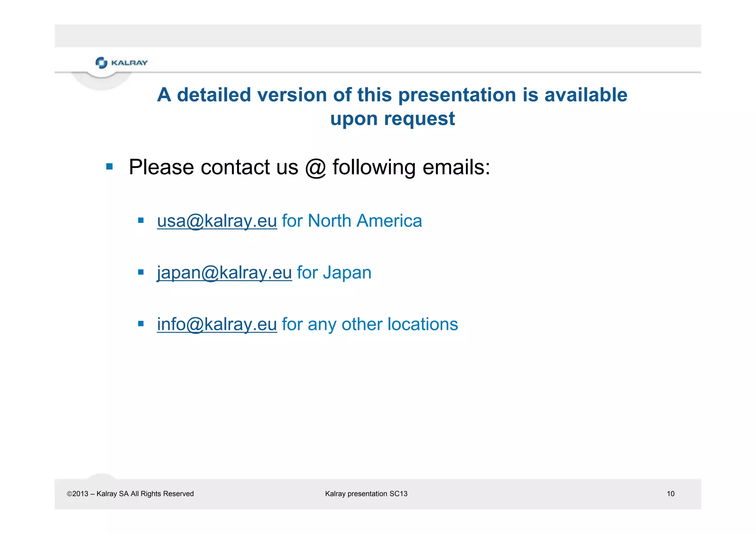This screenshot has height=534, width=756.
Task: Click the KALRAY logo text
Action: [129, 63]
